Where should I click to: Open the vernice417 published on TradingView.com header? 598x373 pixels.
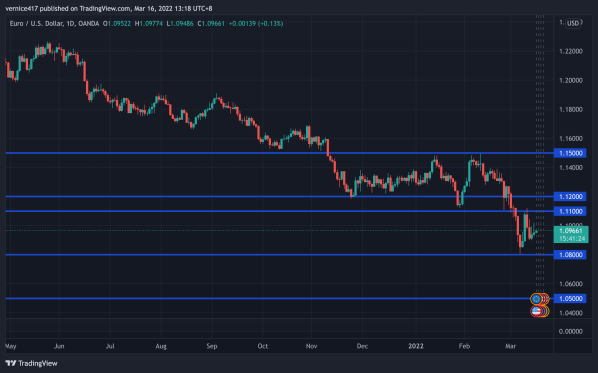click(109, 8)
